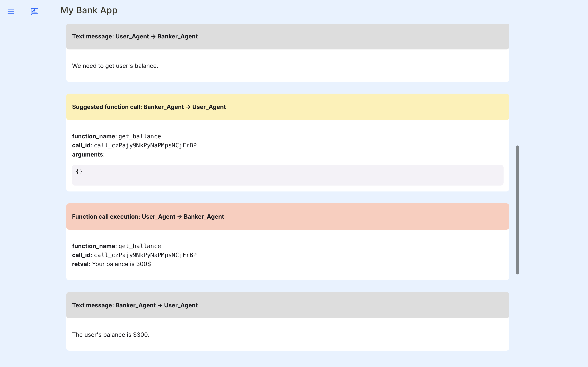Click the arguments label in the suggested call

click(87, 155)
